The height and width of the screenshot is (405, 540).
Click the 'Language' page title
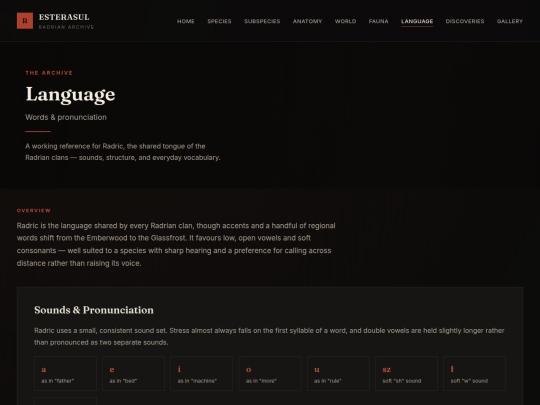tap(70, 94)
